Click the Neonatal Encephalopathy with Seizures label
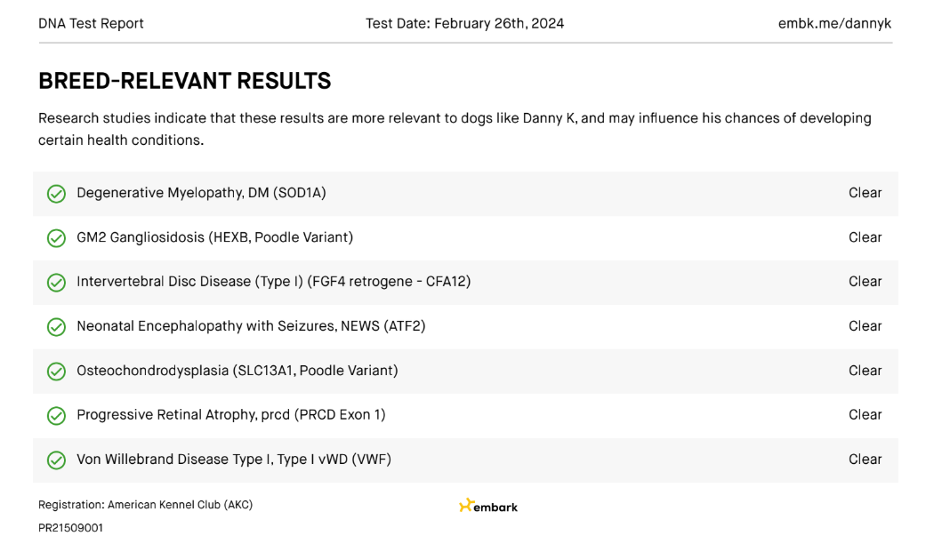This screenshot has width=926, height=560. [x=251, y=326]
